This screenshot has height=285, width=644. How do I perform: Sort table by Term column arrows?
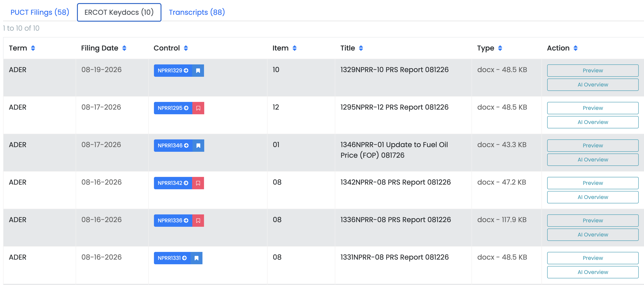(33, 48)
